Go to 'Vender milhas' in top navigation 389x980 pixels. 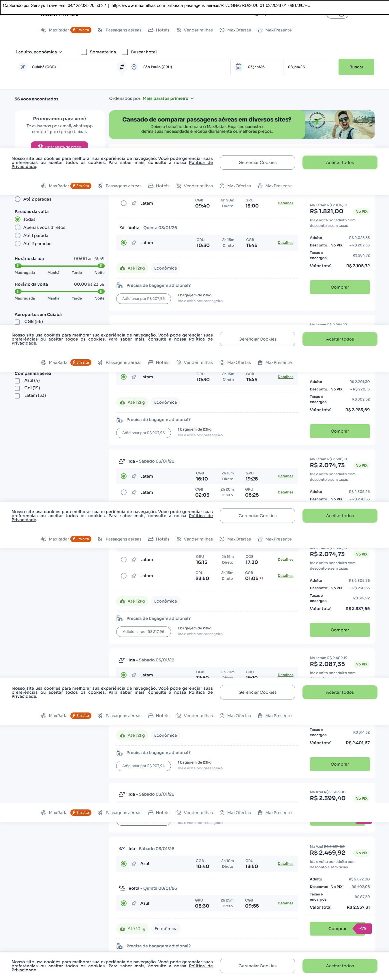pyautogui.click(x=194, y=30)
